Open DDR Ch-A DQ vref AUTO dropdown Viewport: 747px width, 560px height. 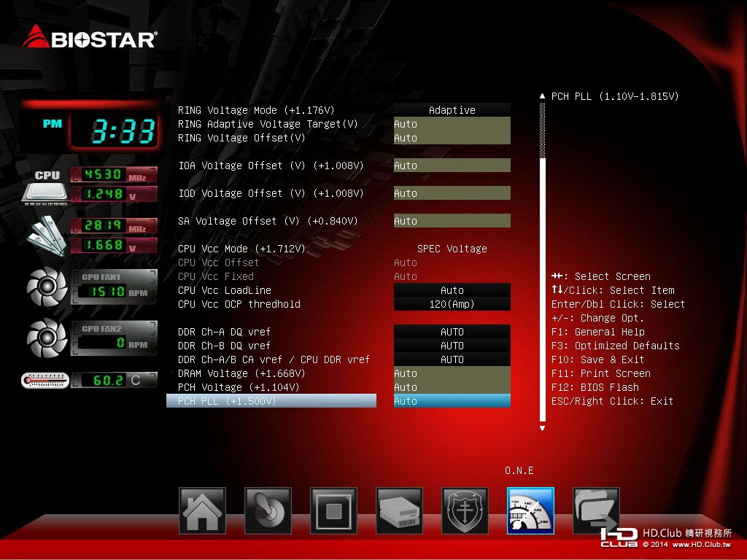coord(452,332)
